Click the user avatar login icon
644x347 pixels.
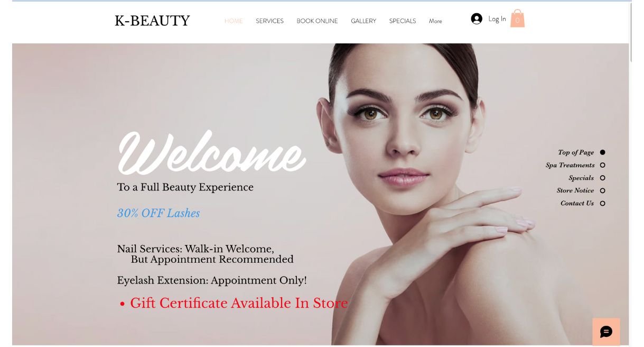[477, 19]
